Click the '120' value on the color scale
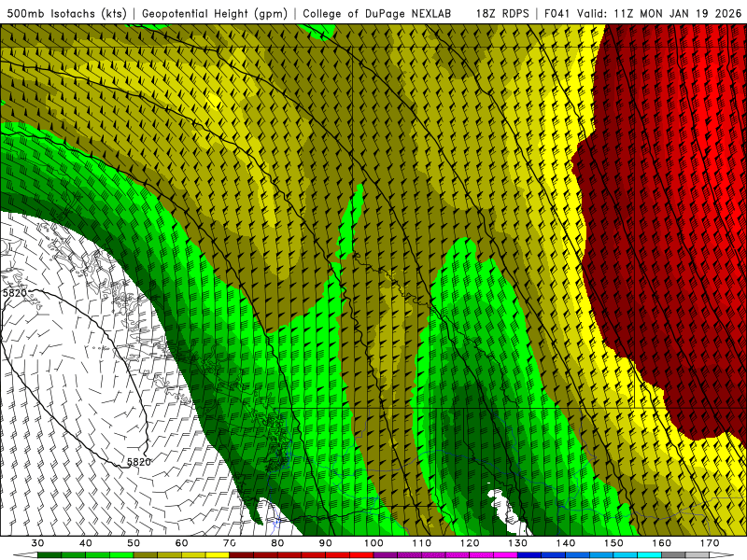 coord(470,543)
